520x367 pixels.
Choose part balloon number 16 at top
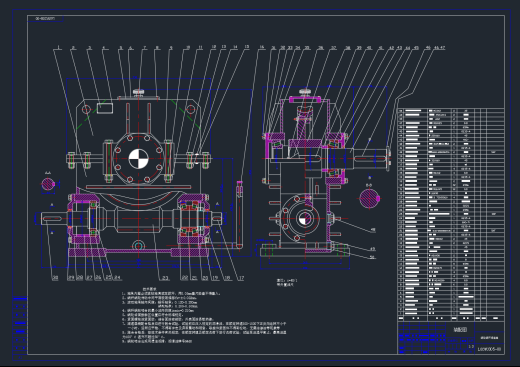click(262, 47)
